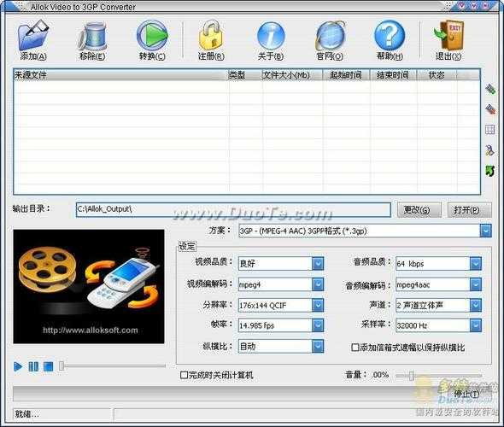Click the 设定 settings group label
Screen dimensions: 504x427
(x=187, y=247)
